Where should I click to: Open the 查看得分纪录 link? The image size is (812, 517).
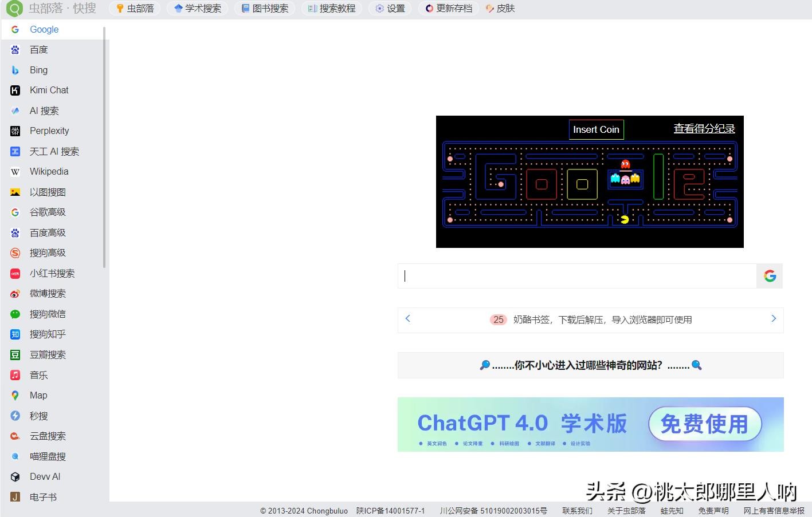704,129
